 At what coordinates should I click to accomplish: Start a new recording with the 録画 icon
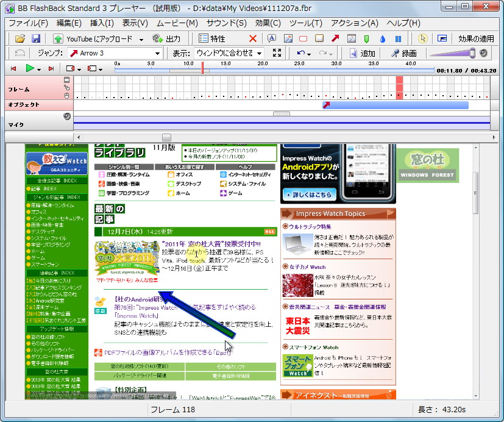click(397, 52)
